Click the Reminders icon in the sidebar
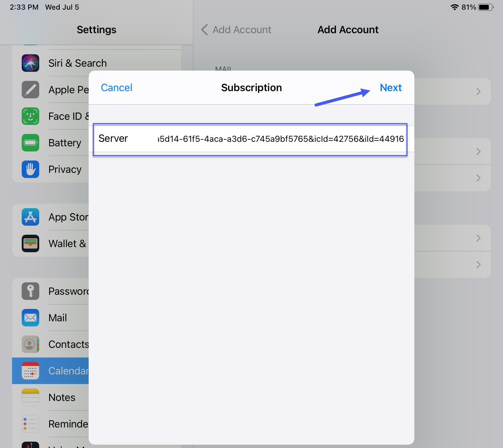Viewport: 503px width, 448px height. point(30,424)
